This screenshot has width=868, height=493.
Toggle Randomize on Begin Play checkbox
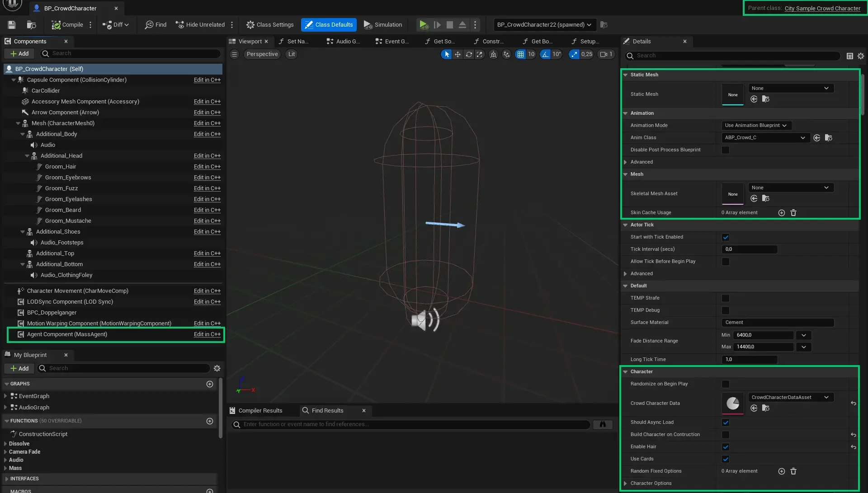(726, 384)
